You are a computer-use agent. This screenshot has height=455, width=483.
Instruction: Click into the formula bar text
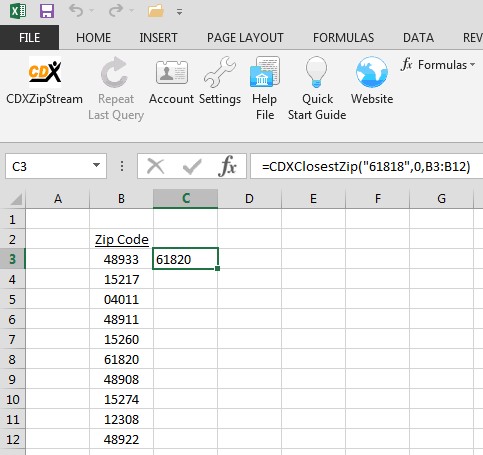(x=366, y=166)
